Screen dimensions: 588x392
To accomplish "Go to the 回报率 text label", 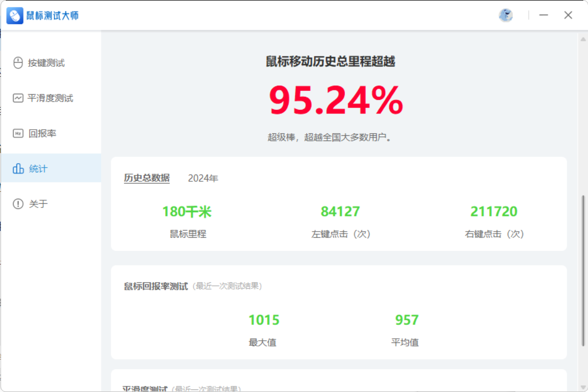I will coord(42,133).
